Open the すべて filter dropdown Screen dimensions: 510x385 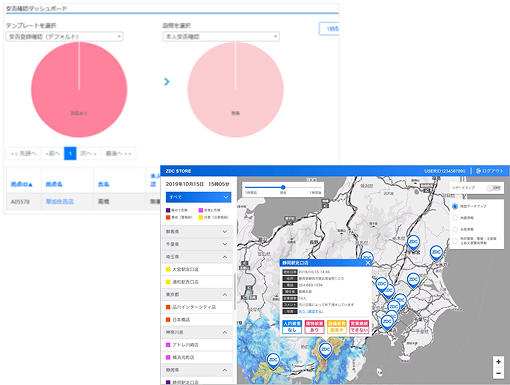[x=198, y=197]
